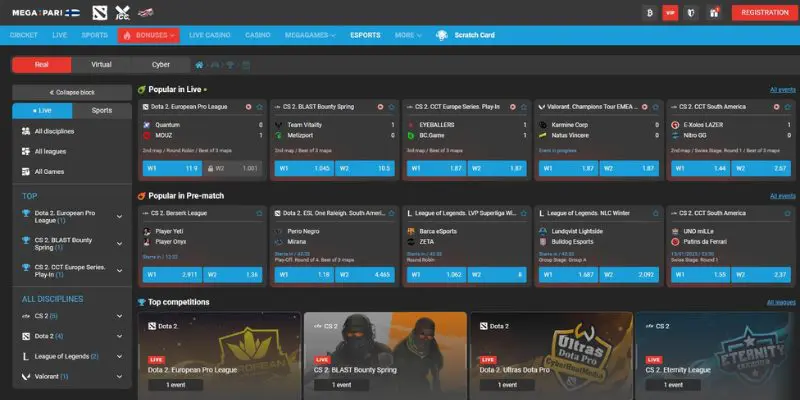Click the All Games icon in sidebar
Viewport: 800px width, 400px height.
click(x=26, y=171)
